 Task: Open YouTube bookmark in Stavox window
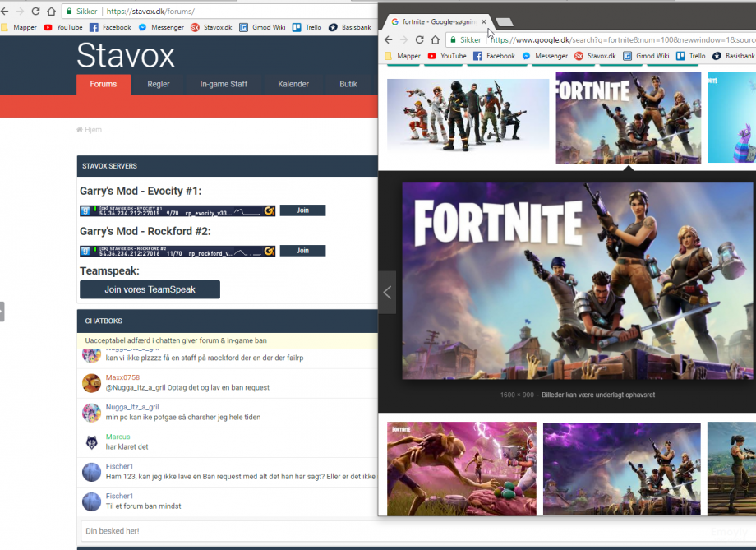pyautogui.click(x=63, y=27)
